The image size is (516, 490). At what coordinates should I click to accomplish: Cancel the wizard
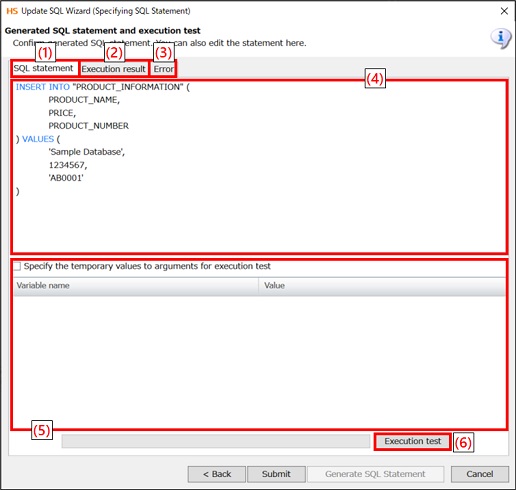point(480,474)
